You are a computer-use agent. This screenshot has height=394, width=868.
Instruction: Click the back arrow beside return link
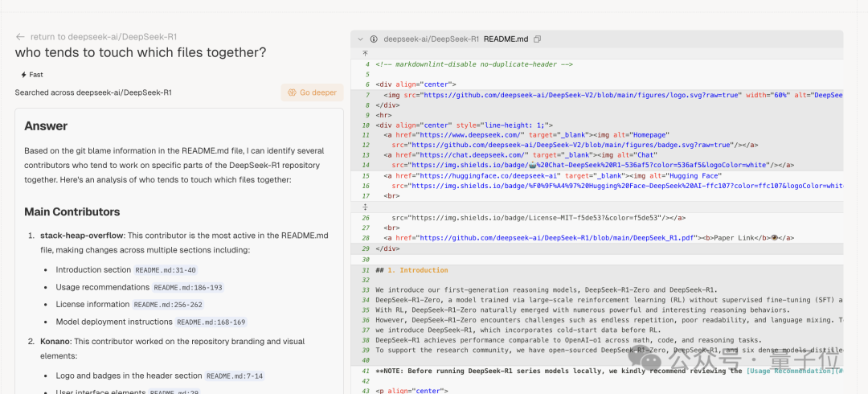(x=20, y=37)
